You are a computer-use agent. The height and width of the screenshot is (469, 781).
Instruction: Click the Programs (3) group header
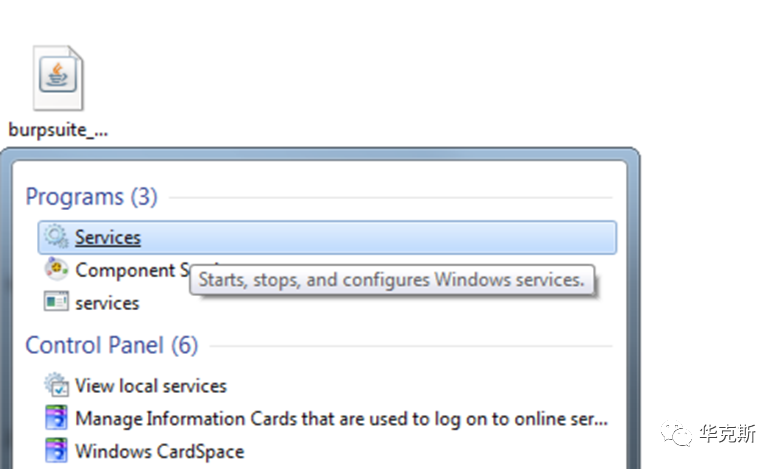(91, 197)
